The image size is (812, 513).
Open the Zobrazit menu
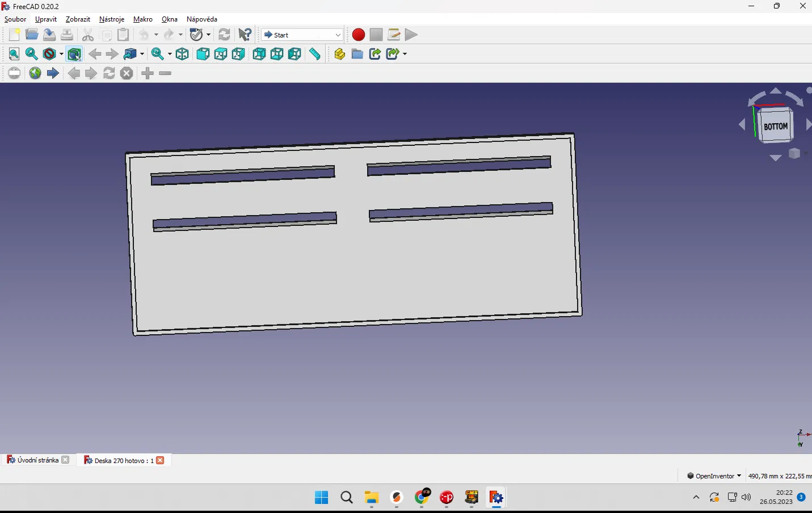(78, 19)
